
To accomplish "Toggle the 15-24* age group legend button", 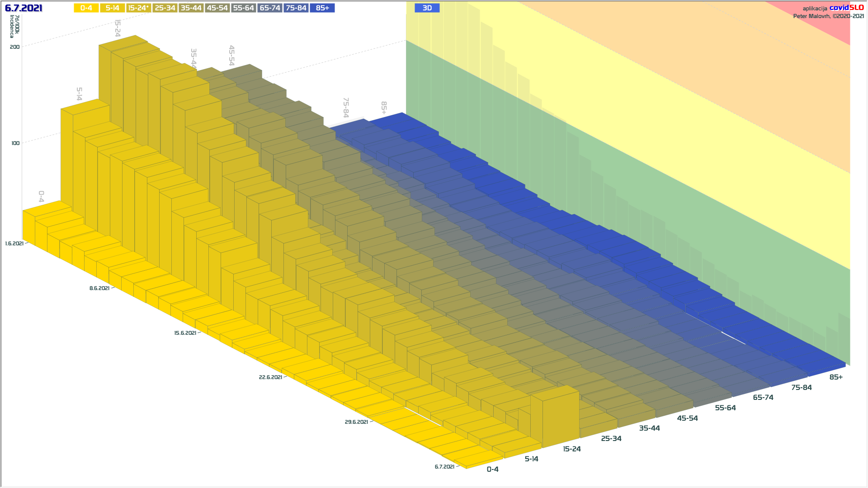I will [x=138, y=8].
